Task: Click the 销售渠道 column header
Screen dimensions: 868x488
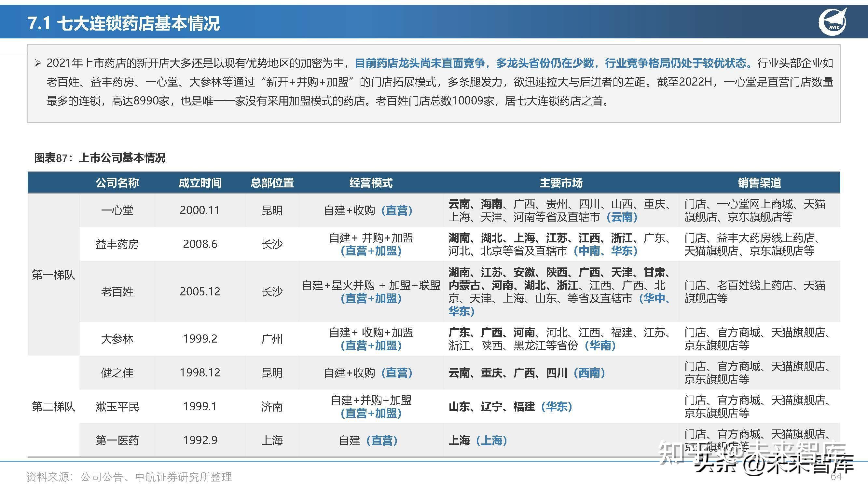Action: (x=760, y=183)
